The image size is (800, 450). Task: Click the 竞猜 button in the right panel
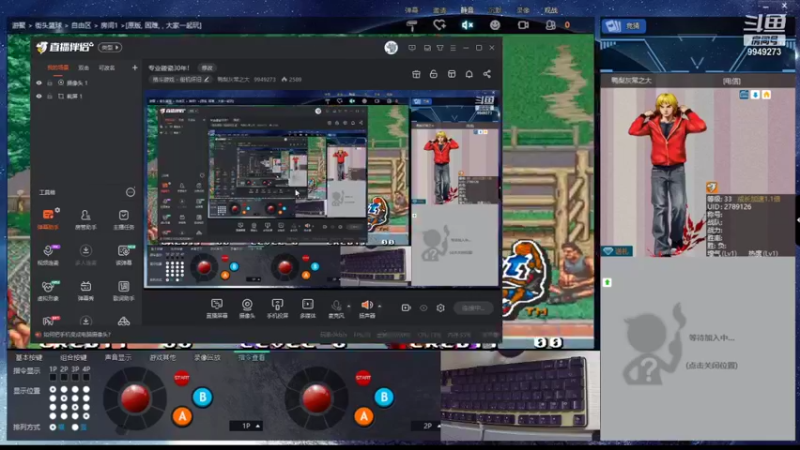(624, 26)
